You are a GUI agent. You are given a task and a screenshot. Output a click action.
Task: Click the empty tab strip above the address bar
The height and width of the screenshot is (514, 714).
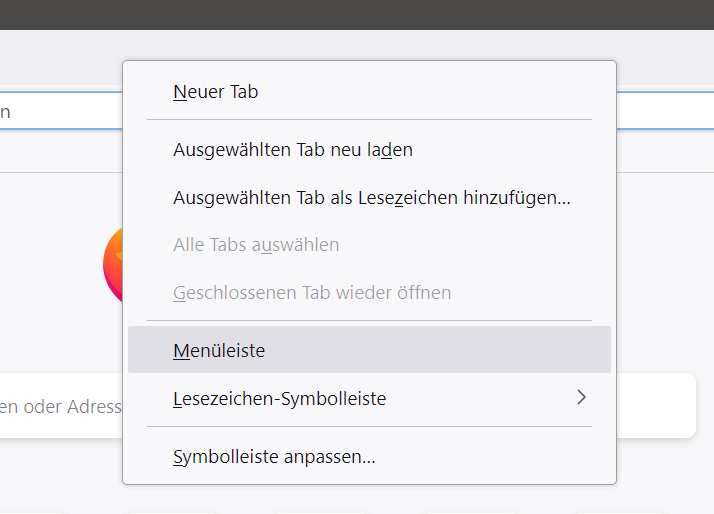point(60,60)
